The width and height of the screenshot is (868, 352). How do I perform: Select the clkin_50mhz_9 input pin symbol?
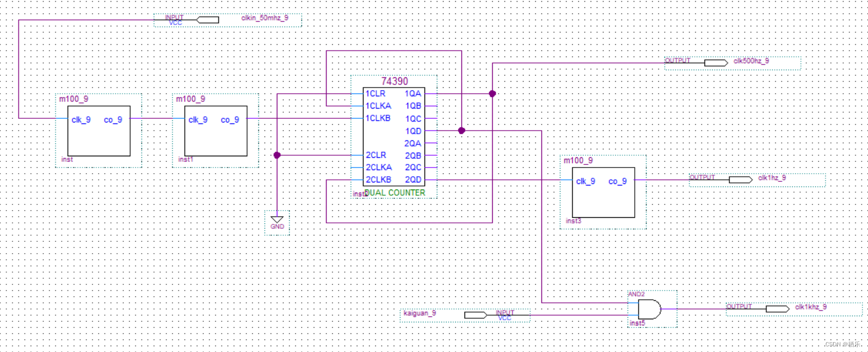pyautogui.click(x=208, y=20)
